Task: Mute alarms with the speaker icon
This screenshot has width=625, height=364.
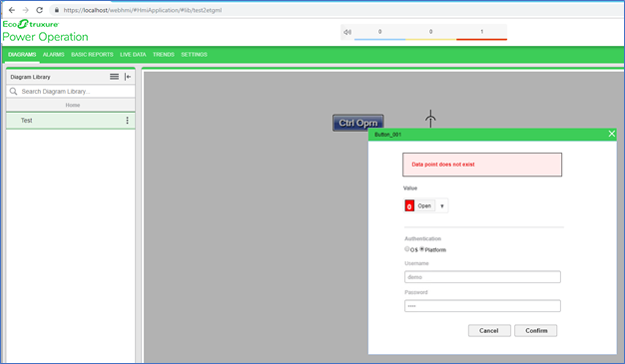Action: (347, 32)
